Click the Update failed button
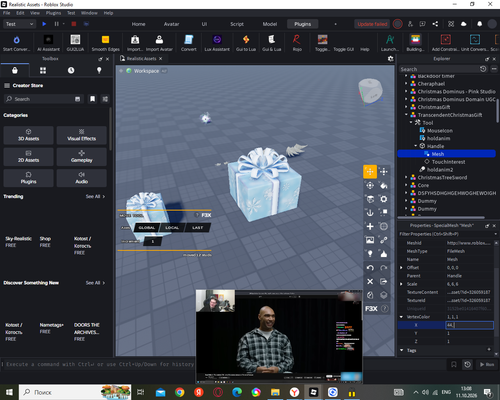500x400 pixels. [372, 24]
